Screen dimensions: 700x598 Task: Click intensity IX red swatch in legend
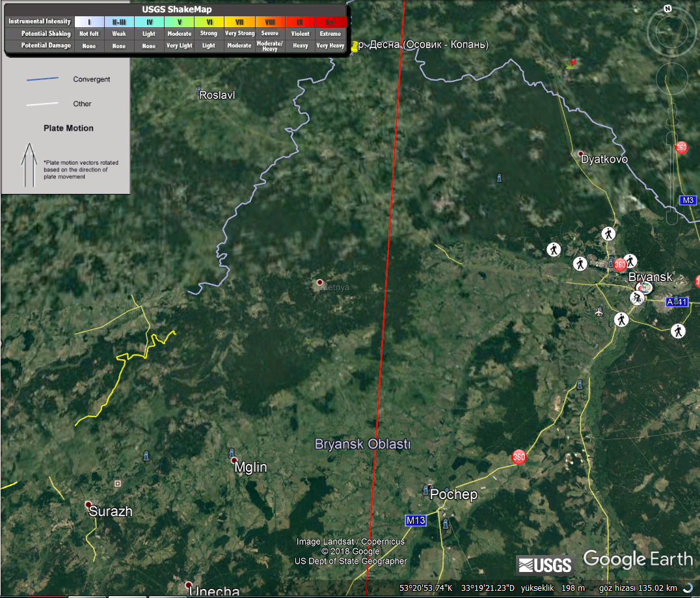[x=300, y=22]
